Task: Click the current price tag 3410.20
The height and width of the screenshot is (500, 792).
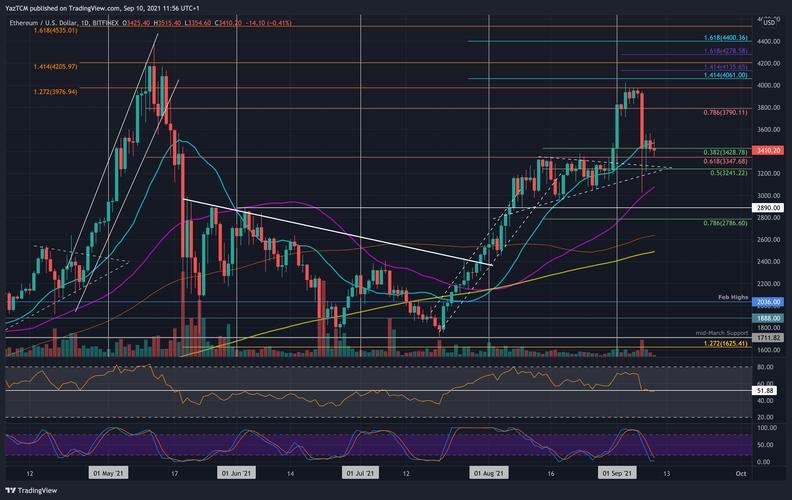Action: [770, 151]
